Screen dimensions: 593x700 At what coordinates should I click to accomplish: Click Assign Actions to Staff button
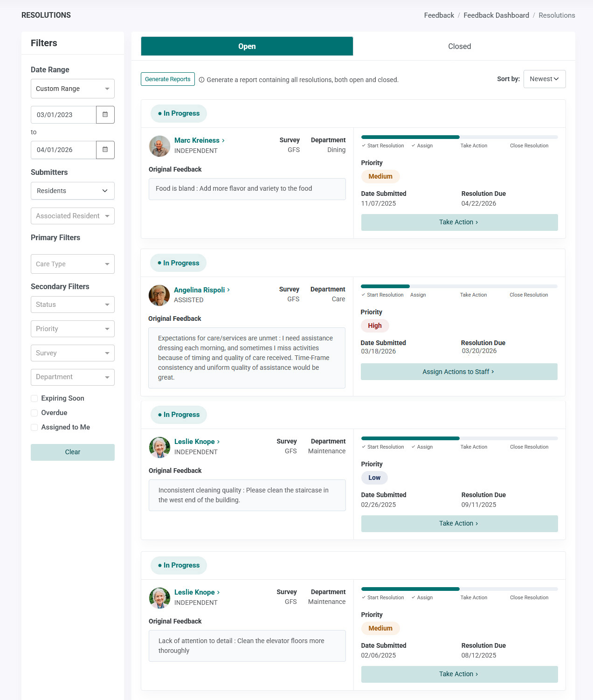pos(459,372)
